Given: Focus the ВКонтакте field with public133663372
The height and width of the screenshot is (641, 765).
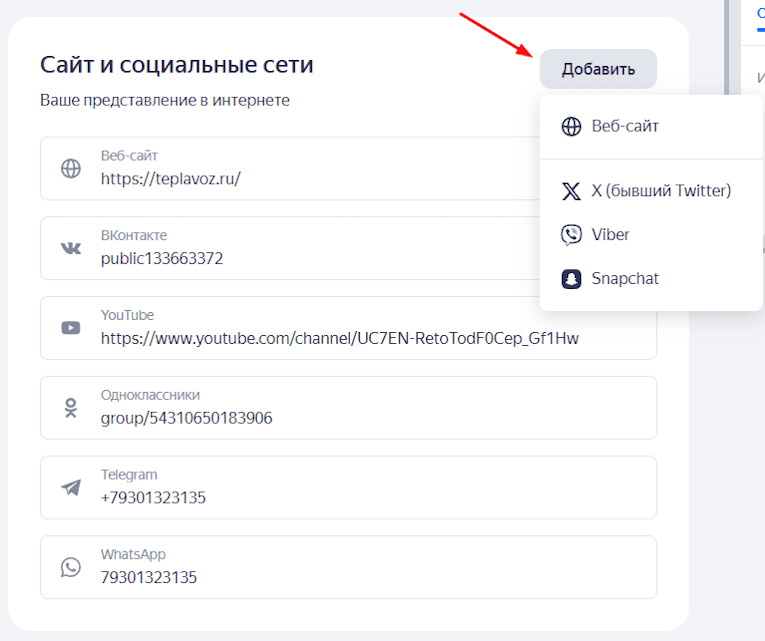Looking at the screenshot, I should pos(300,258).
